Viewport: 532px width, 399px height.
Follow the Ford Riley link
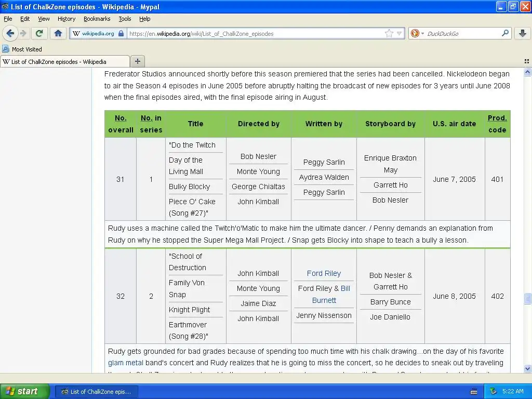tap(324, 273)
